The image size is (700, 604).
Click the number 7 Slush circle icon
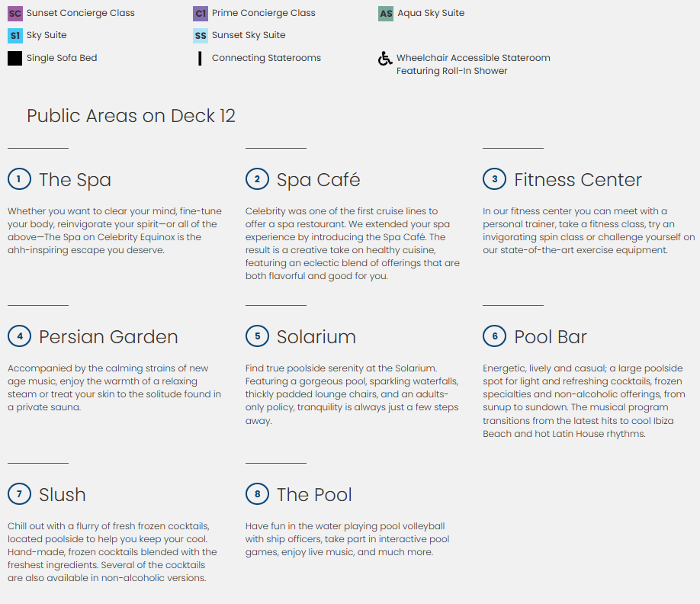coord(19,494)
